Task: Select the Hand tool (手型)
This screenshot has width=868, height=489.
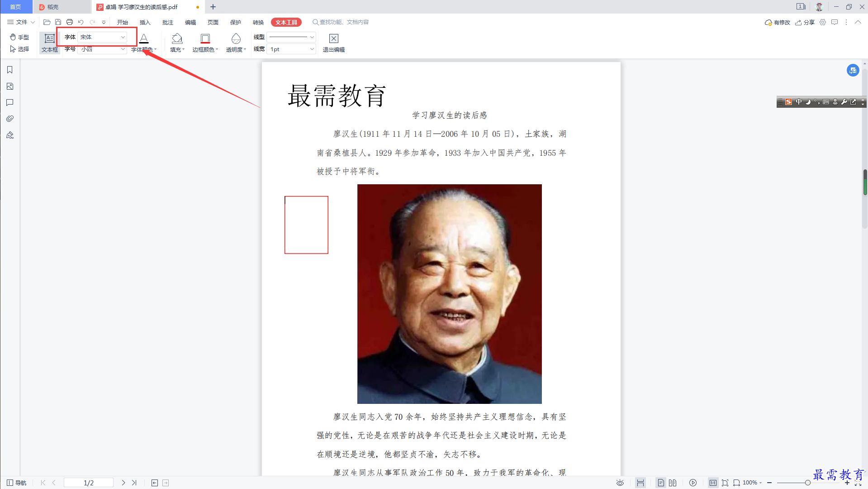Action: pyautogui.click(x=19, y=37)
